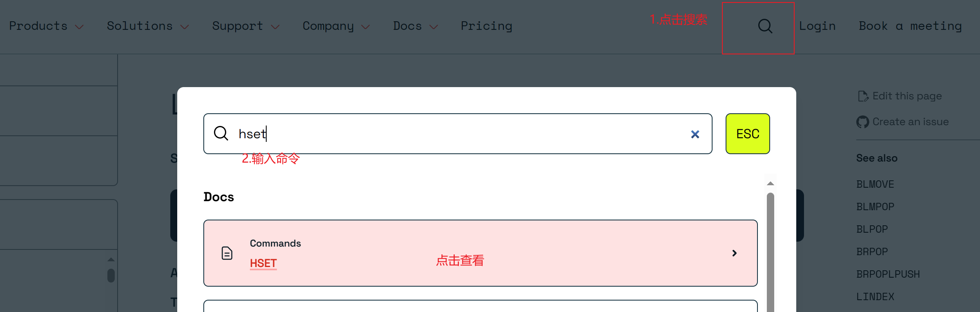Expand the Solutions dropdown
Viewport: 980px width, 312px height.
[139, 26]
